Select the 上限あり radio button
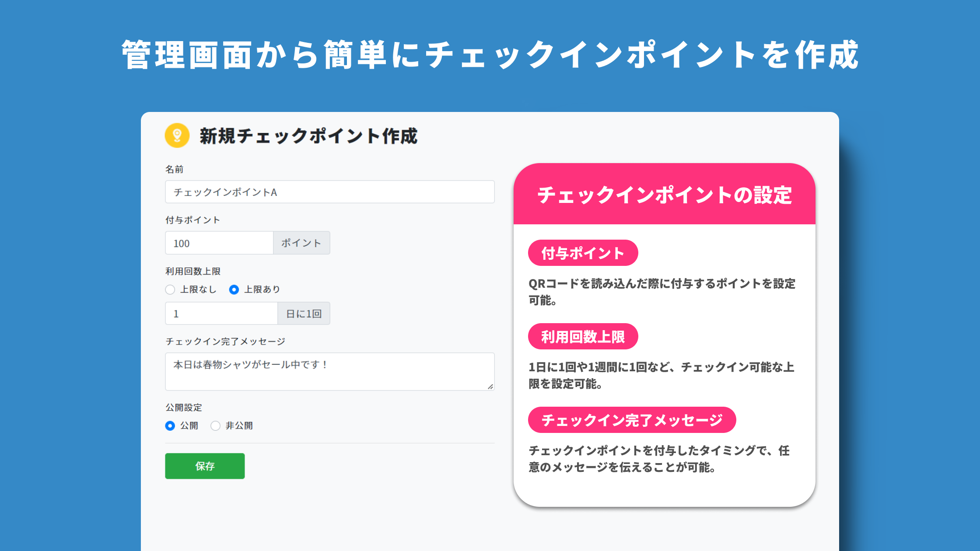 coord(234,289)
